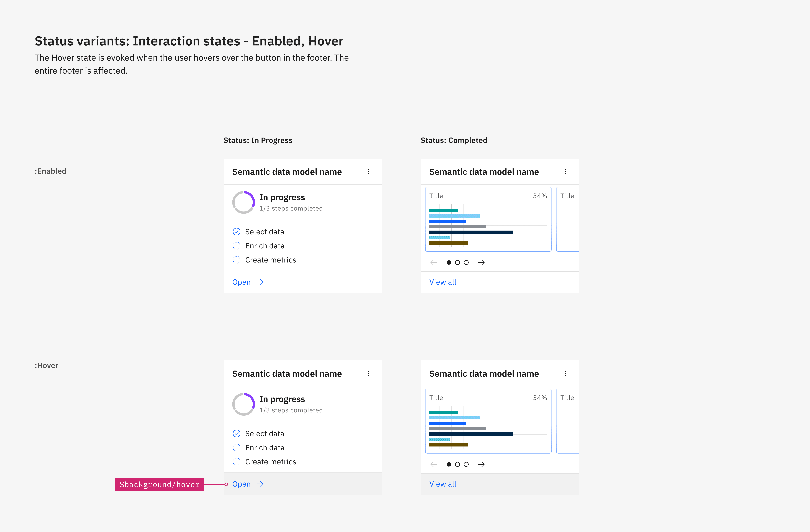Click ':Hover' row label
The image size is (810, 532).
click(x=46, y=365)
